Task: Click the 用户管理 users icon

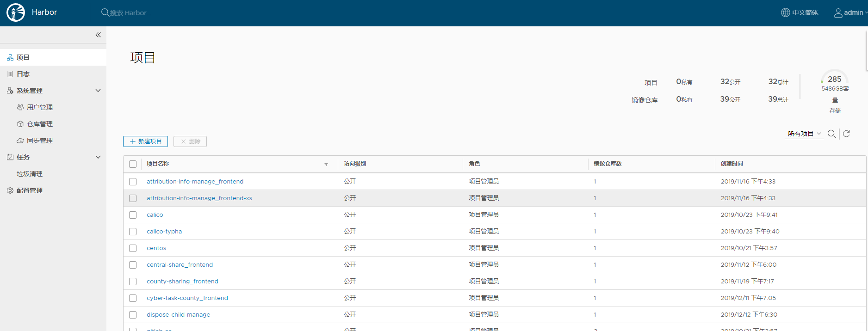Action: (x=20, y=107)
